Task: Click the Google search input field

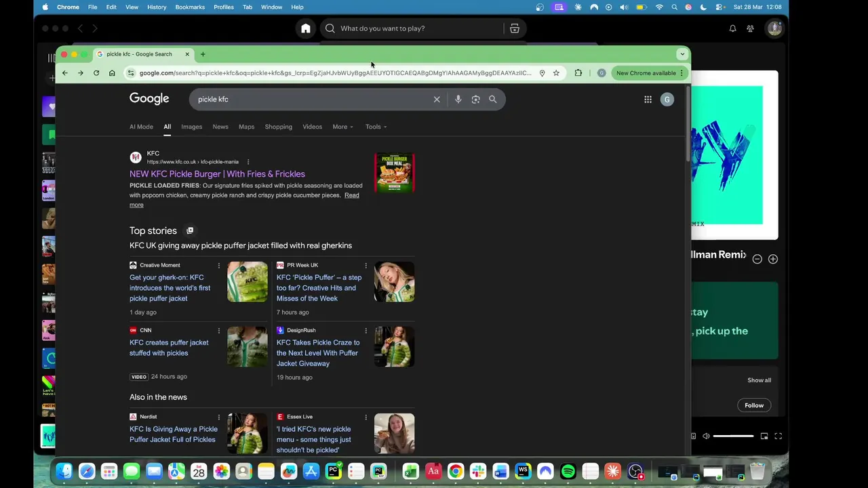Action: pyautogui.click(x=312, y=100)
